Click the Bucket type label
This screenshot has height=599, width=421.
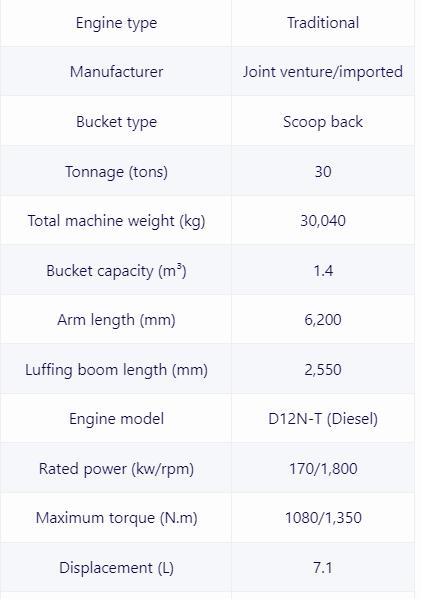[116, 121]
